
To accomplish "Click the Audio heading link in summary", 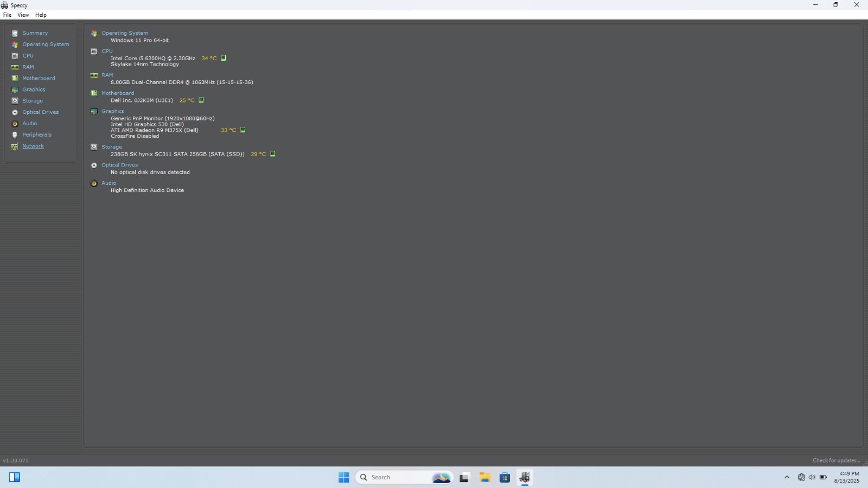I will 109,183.
